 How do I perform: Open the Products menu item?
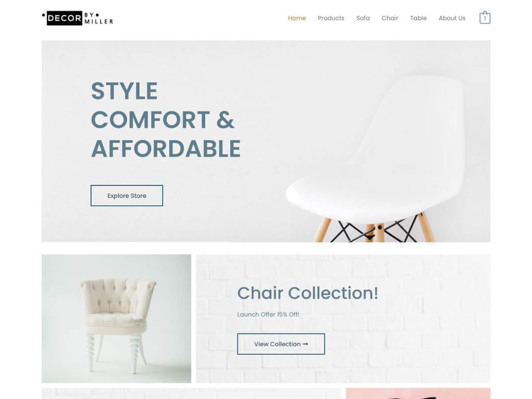pos(331,18)
